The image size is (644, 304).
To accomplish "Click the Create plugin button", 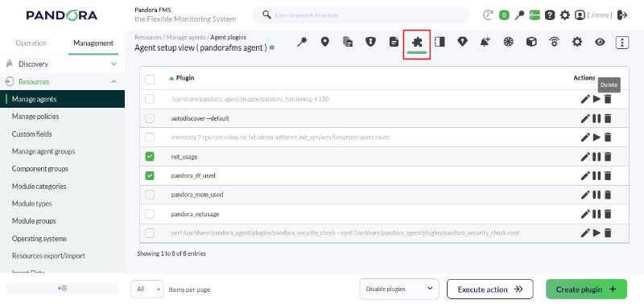I will click(586, 290).
